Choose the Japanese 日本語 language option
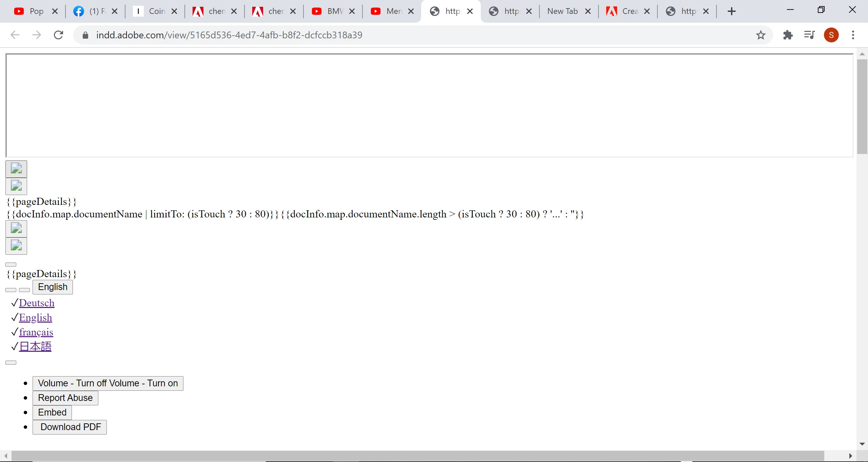Screen dimensions: 868x462 35,347
